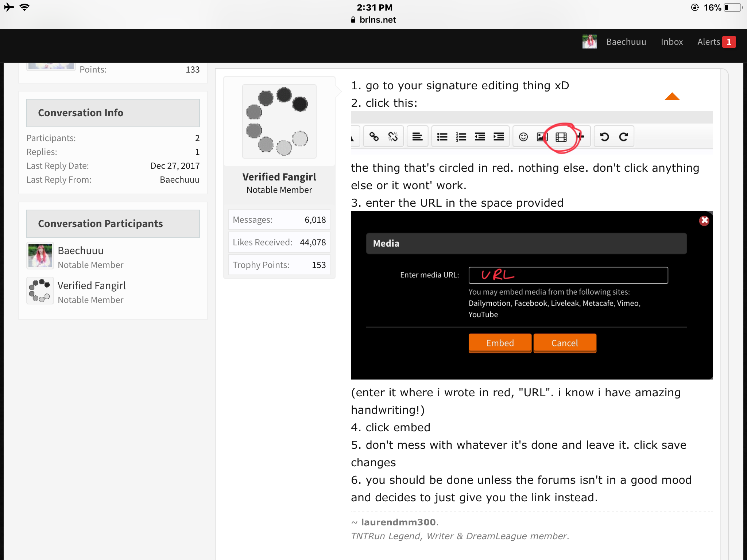Click the Enter media URL field
Viewport: 747px width, 560px height.
click(568, 275)
